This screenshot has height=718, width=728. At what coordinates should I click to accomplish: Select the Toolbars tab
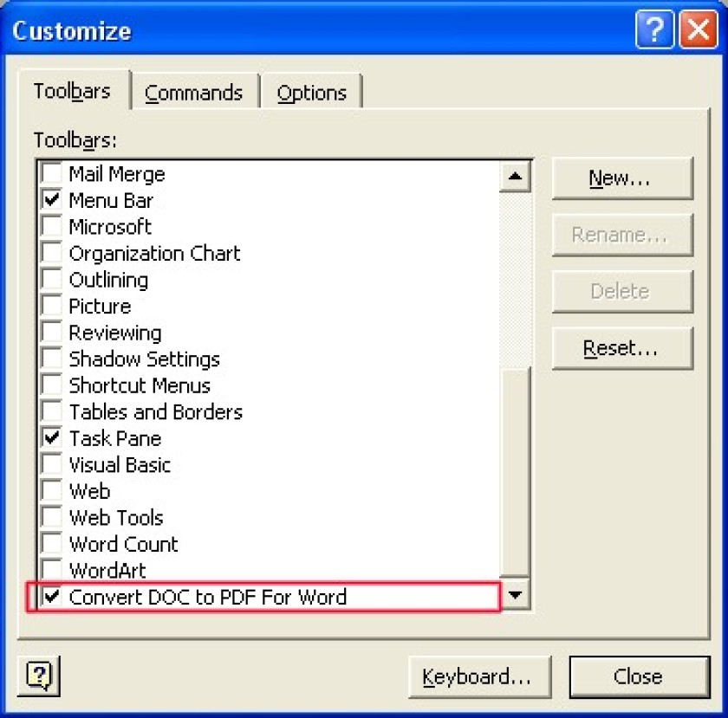[x=74, y=90]
